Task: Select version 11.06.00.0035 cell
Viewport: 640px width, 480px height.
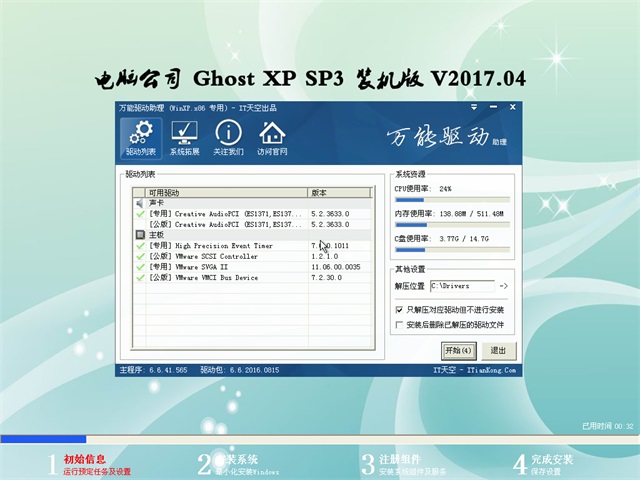Action: [x=336, y=267]
